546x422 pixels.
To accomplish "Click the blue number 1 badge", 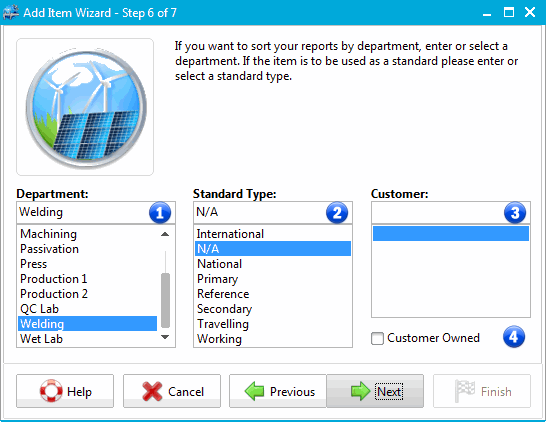I will 160,213.
